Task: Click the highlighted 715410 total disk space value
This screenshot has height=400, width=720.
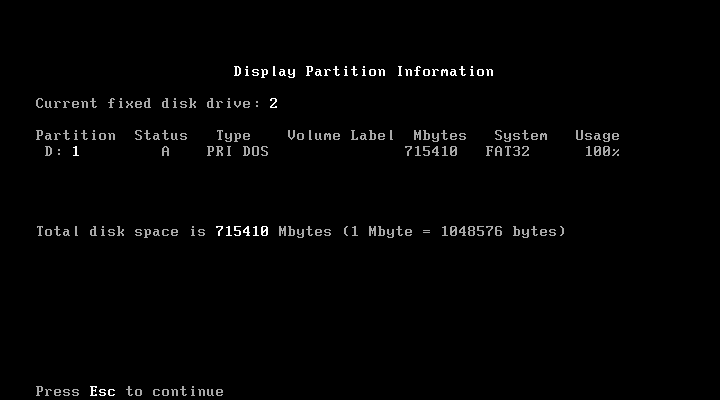Action: pos(242,231)
